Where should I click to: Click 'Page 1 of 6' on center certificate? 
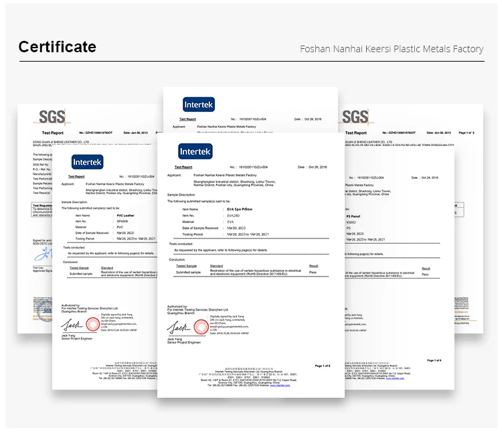pyautogui.click(x=323, y=366)
